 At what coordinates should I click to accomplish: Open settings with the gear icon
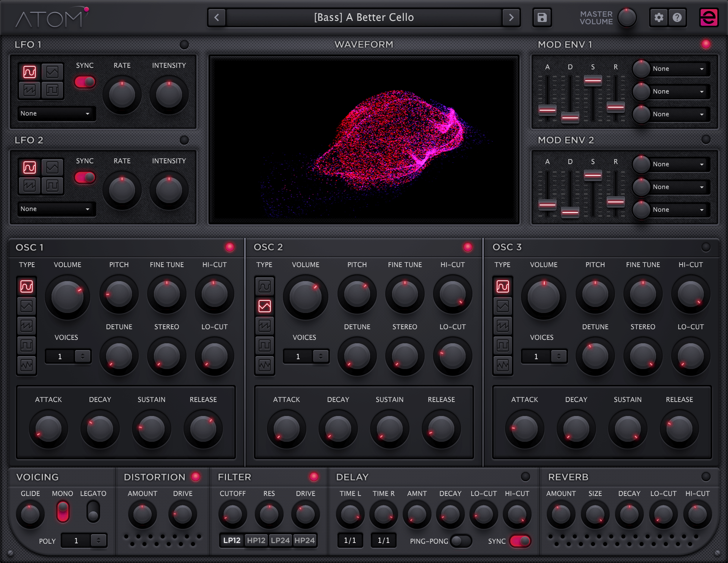(x=659, y=17)
